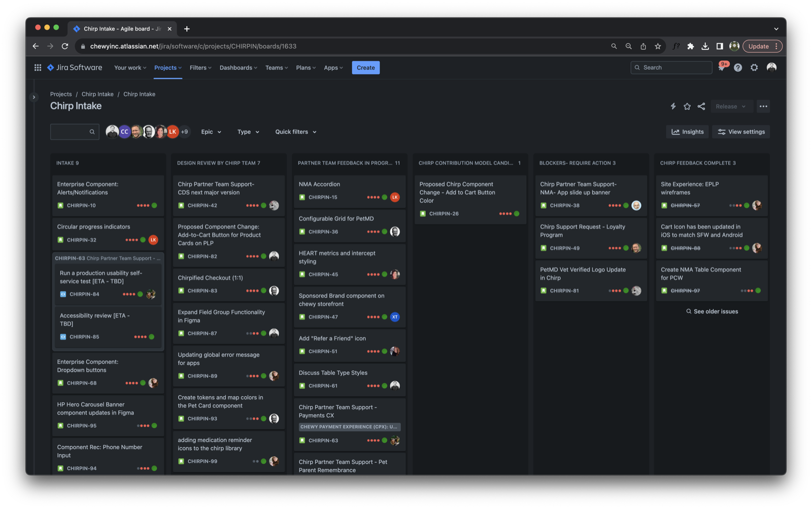Close the Chirp Intake browser tab
Screen dimensions: 812x509
point(170,29)
